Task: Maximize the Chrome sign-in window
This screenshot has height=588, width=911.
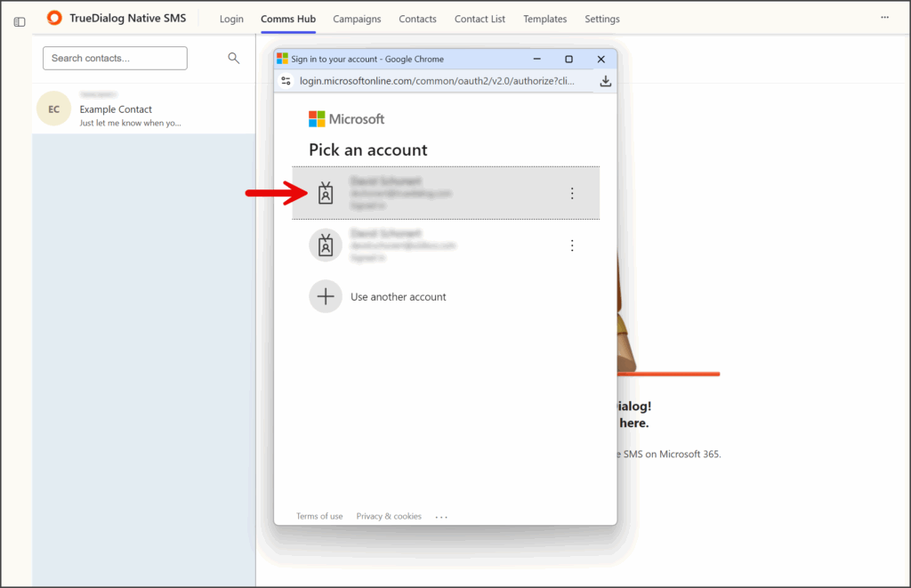Action: click(x=568, y=60)
